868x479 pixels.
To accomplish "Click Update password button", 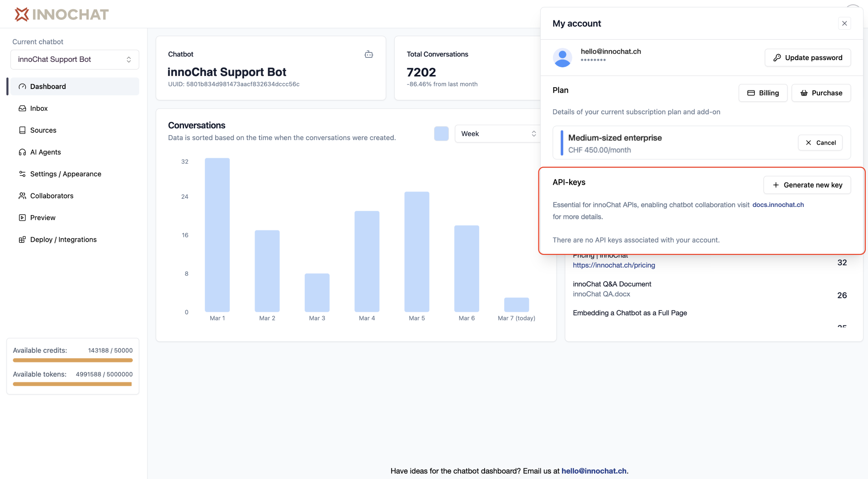I will (808, 58).
